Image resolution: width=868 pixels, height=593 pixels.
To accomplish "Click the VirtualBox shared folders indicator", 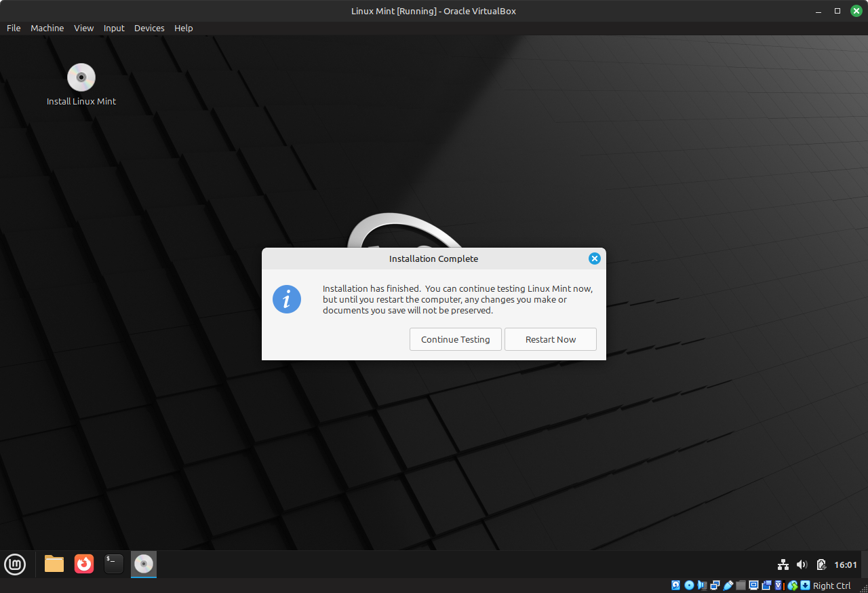I will 741,586.
